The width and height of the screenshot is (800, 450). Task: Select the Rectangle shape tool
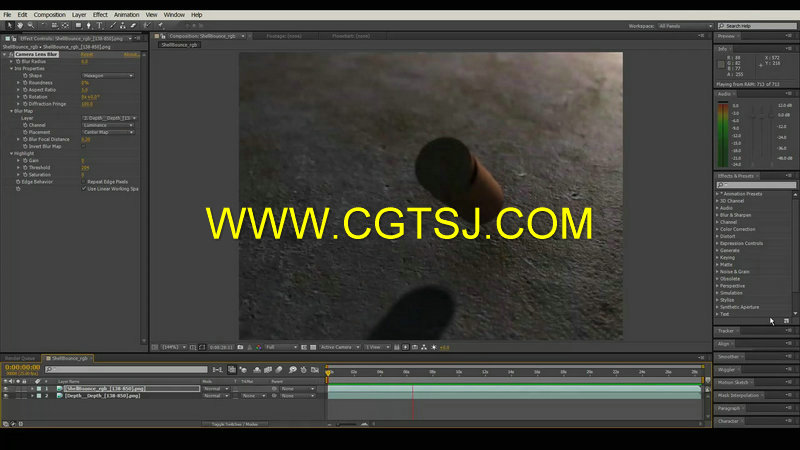(78, 25)
